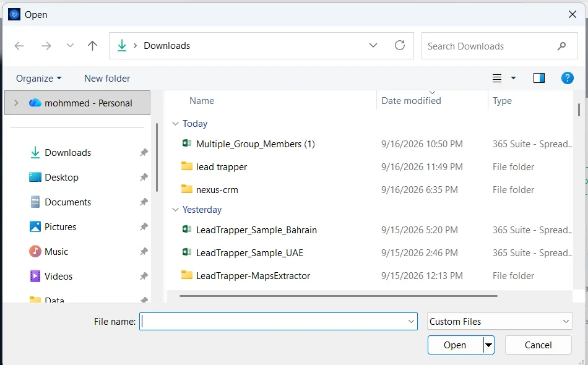Click the Downloads arrow icon in address bar
Viewport: 588px width, 365px height.
tap(122, 46)
